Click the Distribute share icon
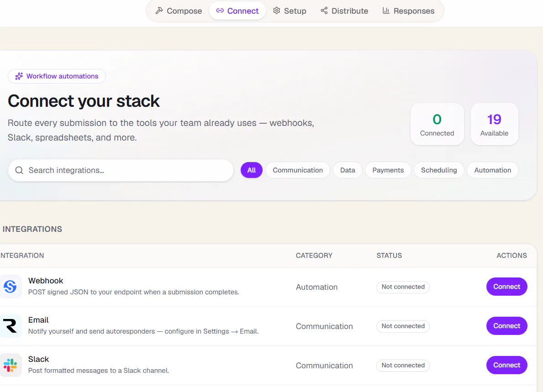 (324, 11)
